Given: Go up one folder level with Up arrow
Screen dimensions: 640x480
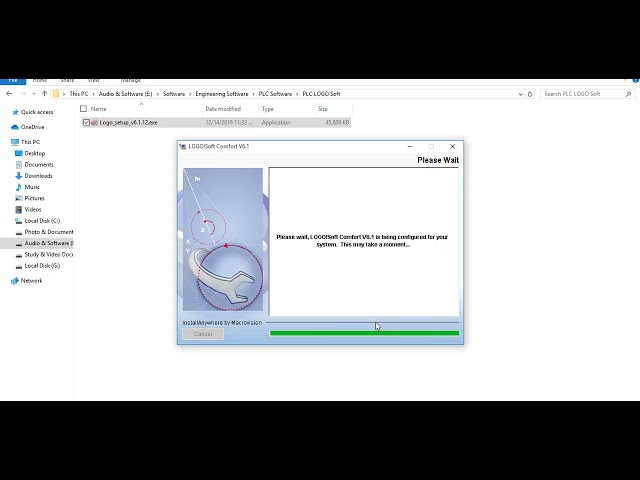Looking at the screenshot, I should pos(44,94).
